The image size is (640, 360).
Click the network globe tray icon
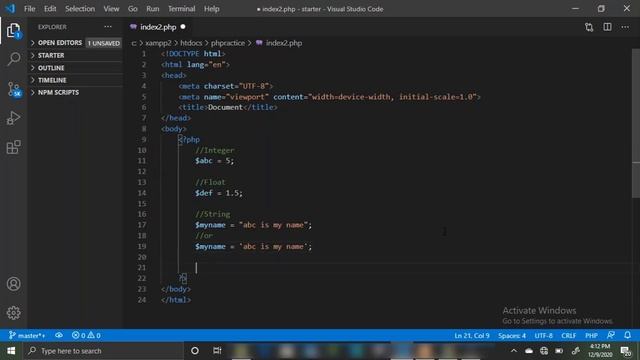(x=544, y=351)
